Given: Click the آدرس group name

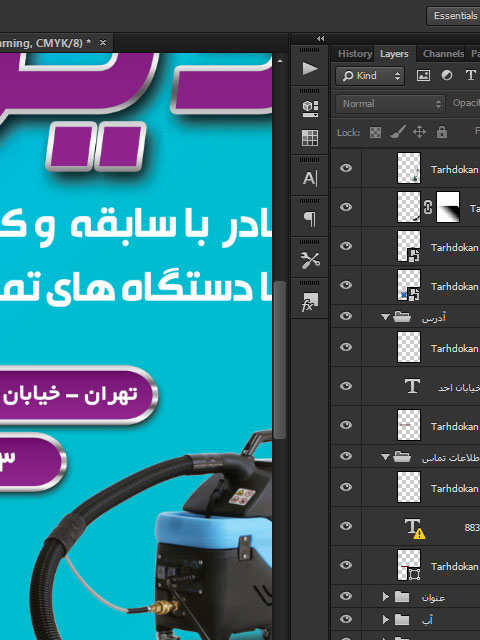Looking at the screenshot, I should (x=433, y=318).
